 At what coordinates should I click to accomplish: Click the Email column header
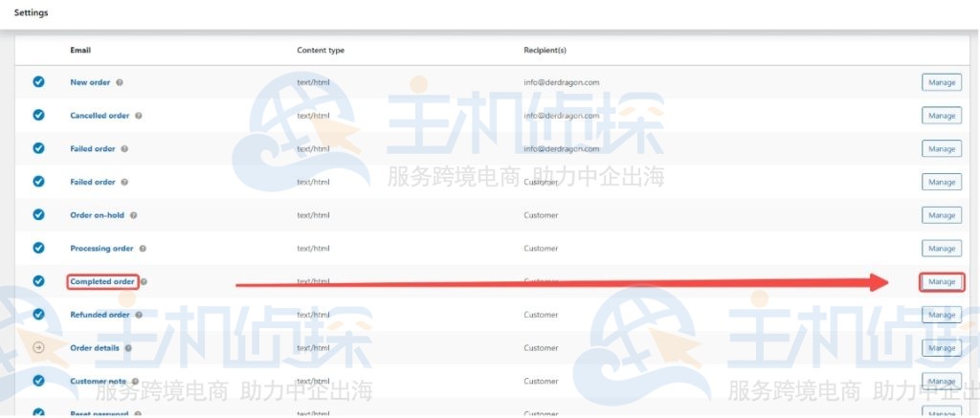[80, 50]
